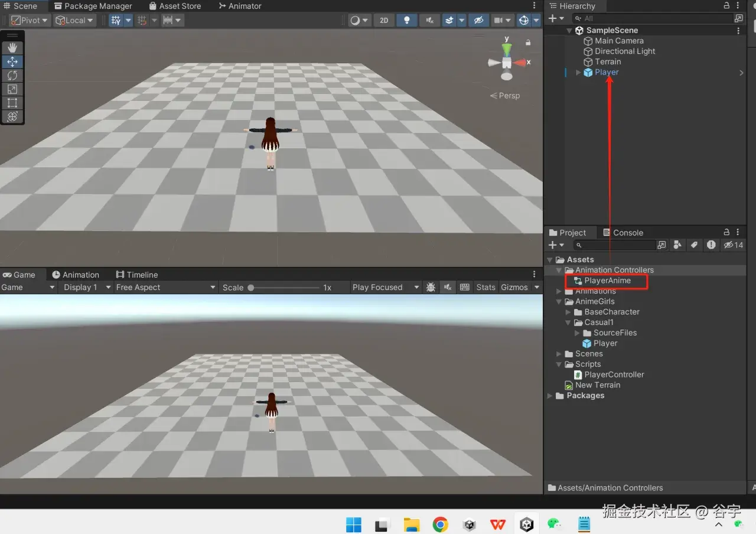Toggle hidden packages visibility showing 14

[733, 245]
